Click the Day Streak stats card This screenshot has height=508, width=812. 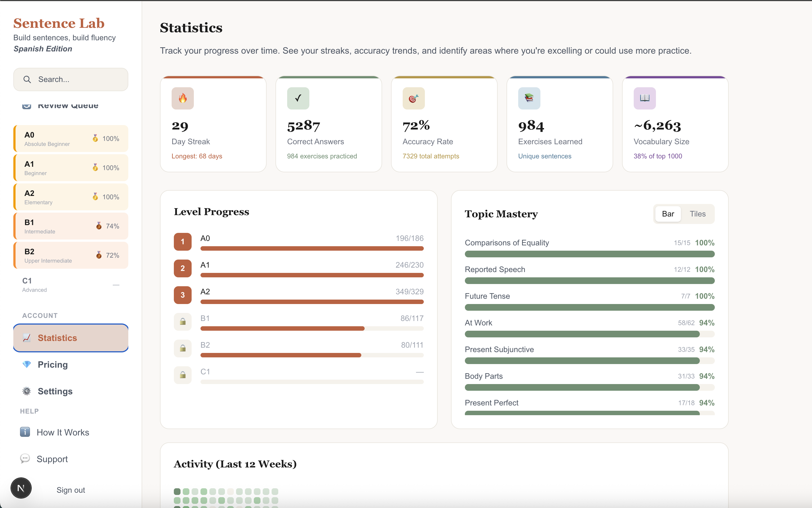213,124
